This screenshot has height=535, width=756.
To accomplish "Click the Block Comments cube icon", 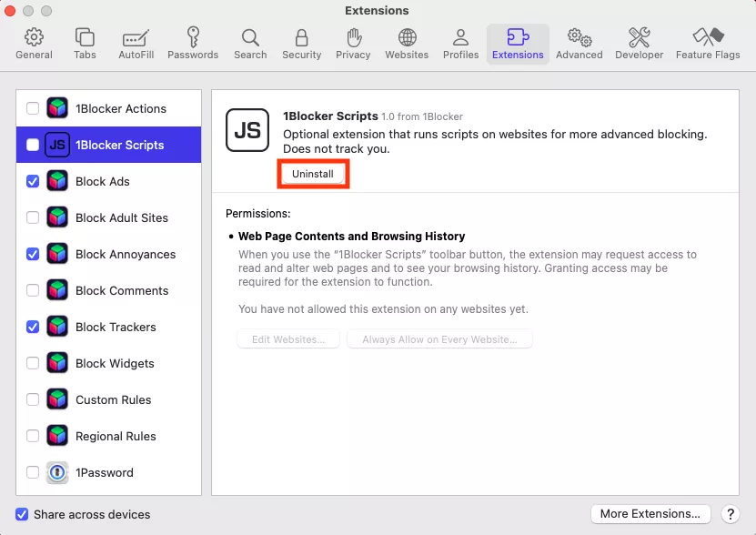I will click(57, 290).
